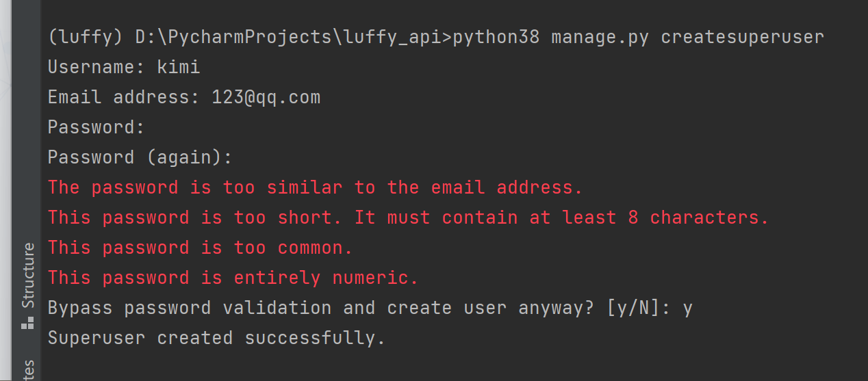Viewport: 868px width, 381px height.
Task: Click the "too similar to the email" error
Action: 315,187
